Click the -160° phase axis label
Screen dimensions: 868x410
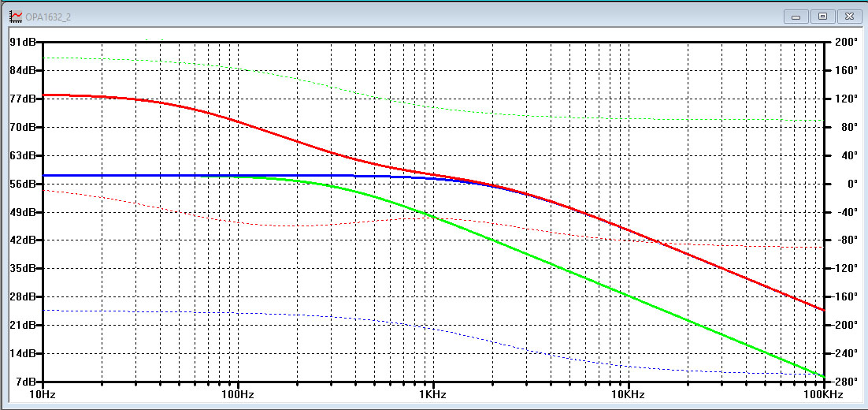click(844, 296)
